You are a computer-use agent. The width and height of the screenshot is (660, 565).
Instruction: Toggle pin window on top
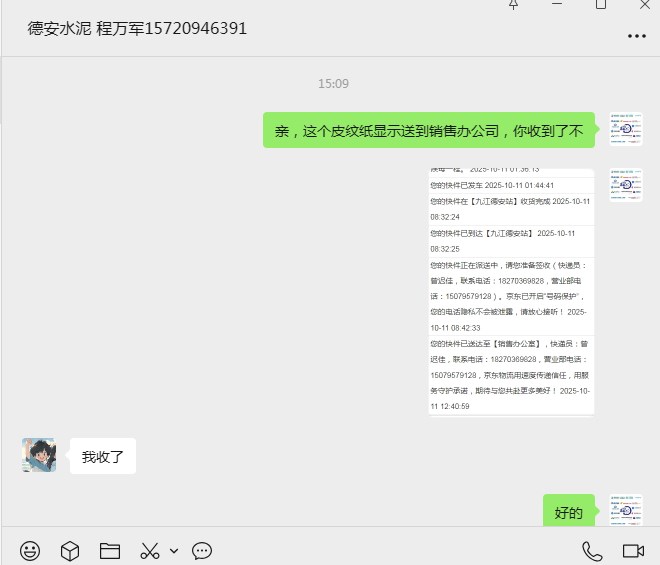(x=514, y=5)
